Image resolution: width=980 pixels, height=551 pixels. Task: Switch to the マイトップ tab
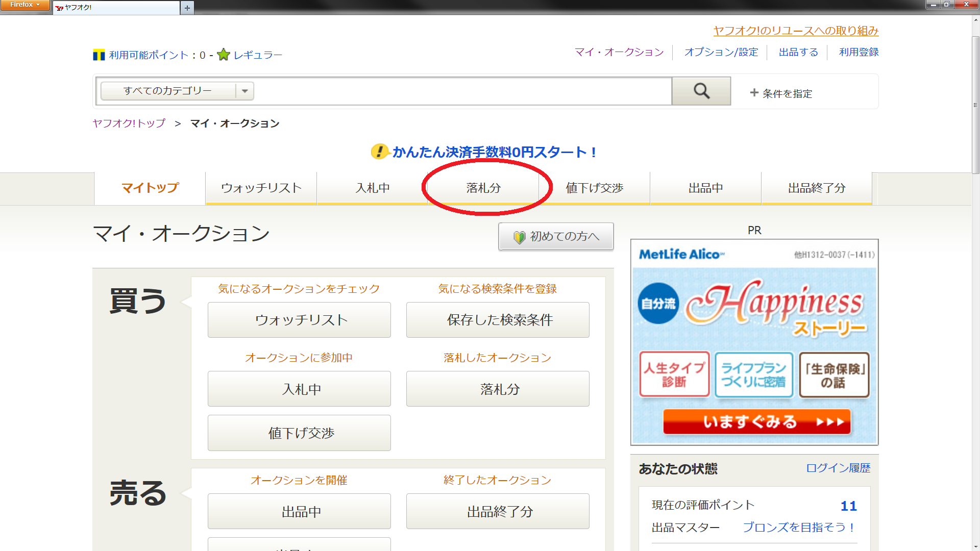click(x=150, y=188)
